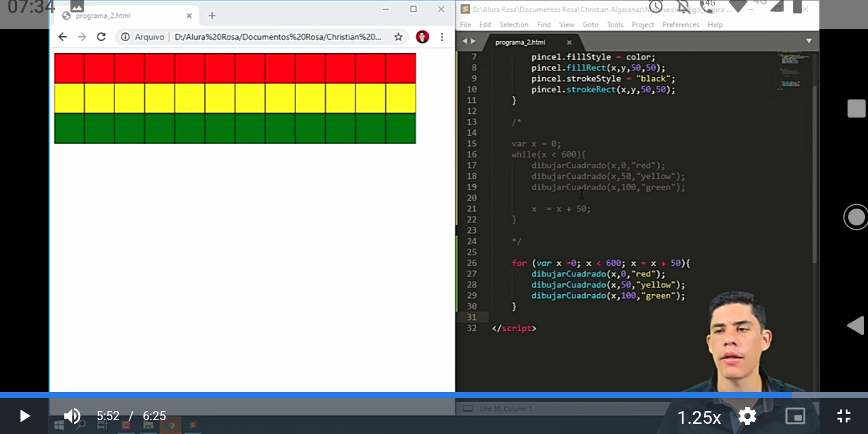Select the programa_2.html Chrome tab
The width and height of the screenshot is (868, 434).
click(128, 16)
